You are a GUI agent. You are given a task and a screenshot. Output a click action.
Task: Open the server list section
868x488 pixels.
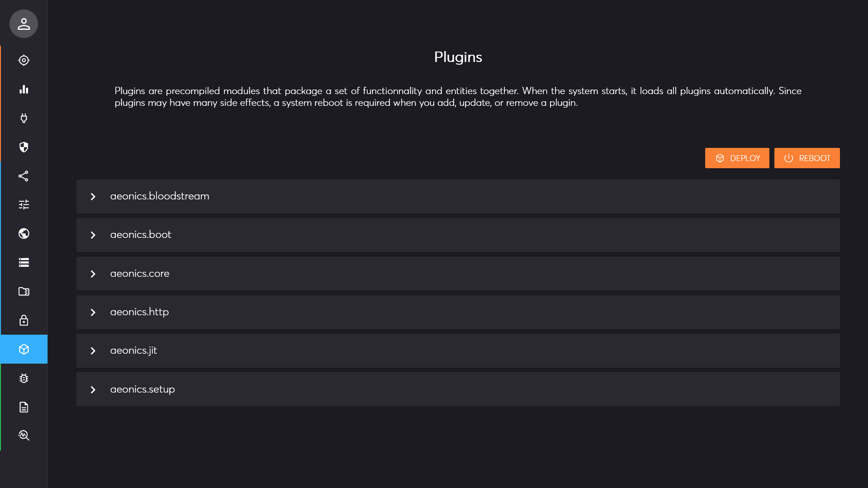point(23,263)
